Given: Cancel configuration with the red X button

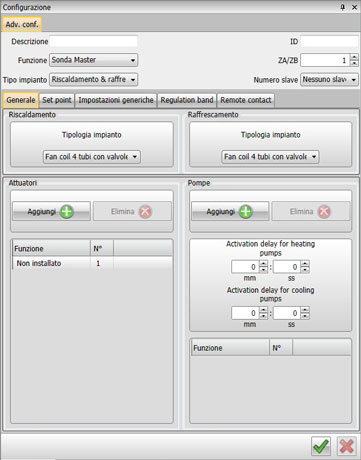Looking at the screenshot, I should 346,446.
